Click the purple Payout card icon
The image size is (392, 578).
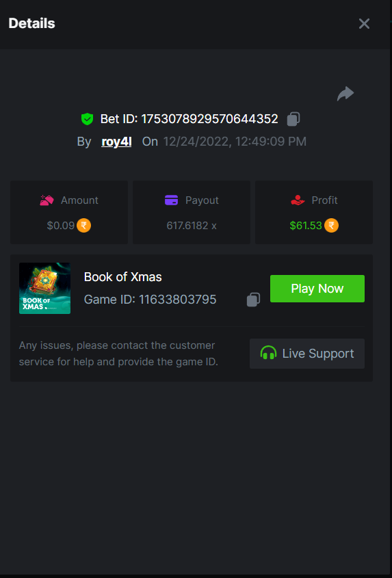coord(172,200)
